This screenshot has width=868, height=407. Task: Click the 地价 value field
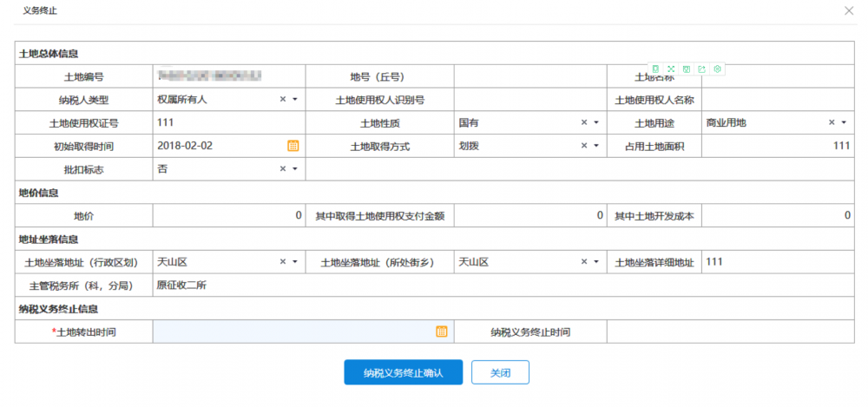228,215
